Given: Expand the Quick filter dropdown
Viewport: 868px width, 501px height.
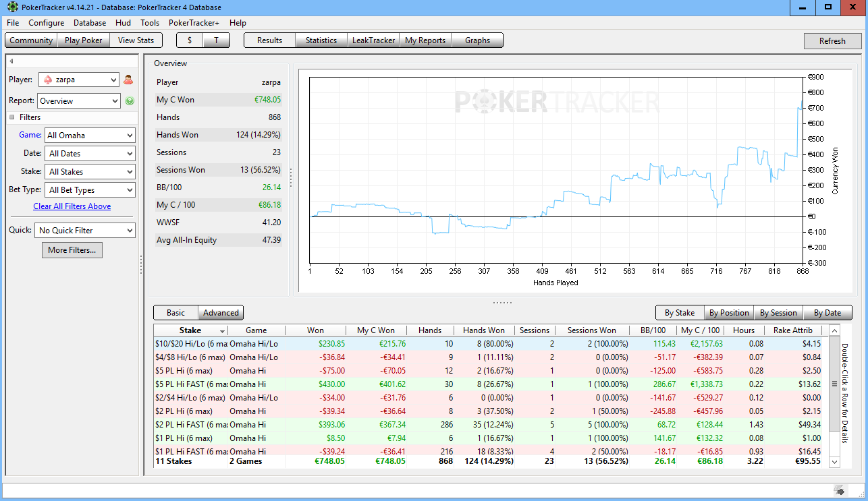Looking at the screenshot, I should [x=85, y=231].
